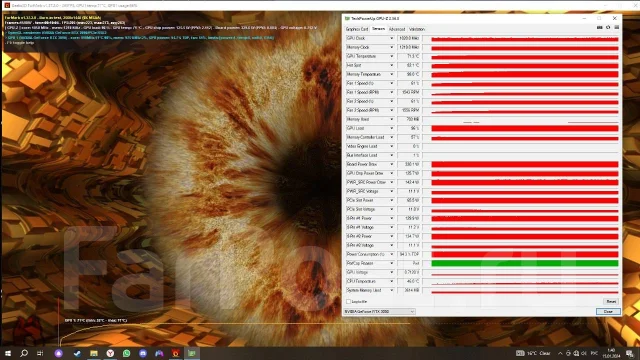Open taskbar Search magnifier

(x=24, y=353)
